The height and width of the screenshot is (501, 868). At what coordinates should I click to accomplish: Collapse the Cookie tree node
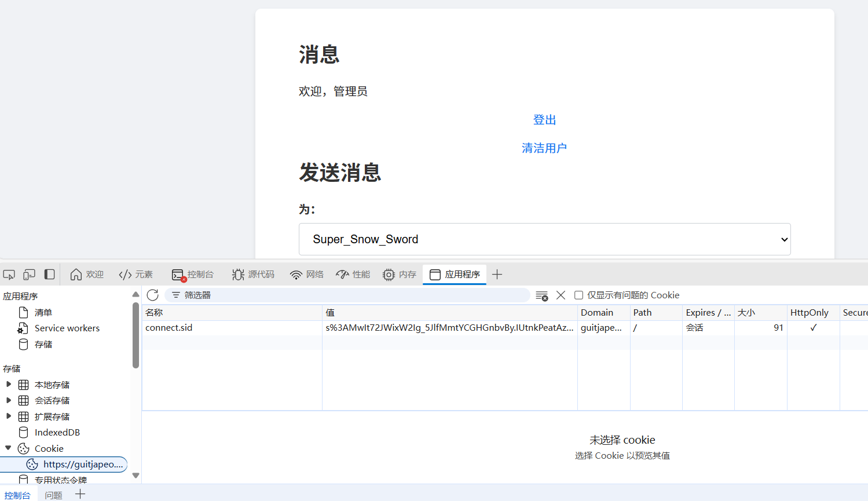pos(9,448)
